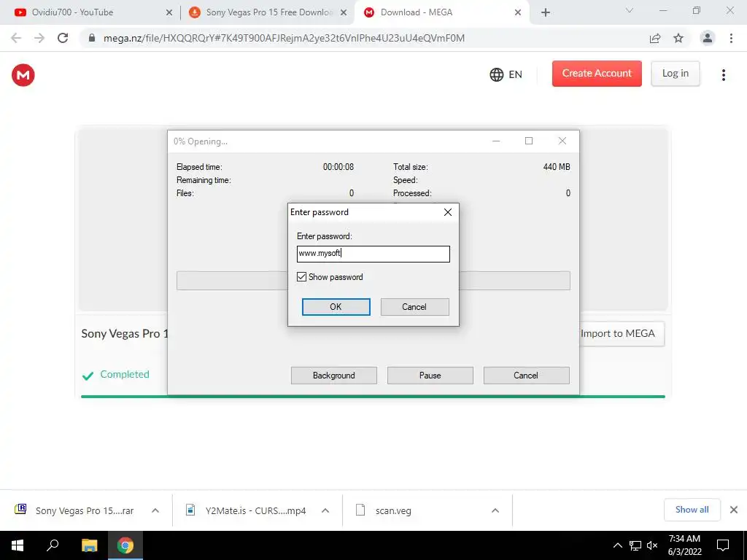747x560 pixels.
Task: Click network icon in system tray
Action: tap(635, 545)
